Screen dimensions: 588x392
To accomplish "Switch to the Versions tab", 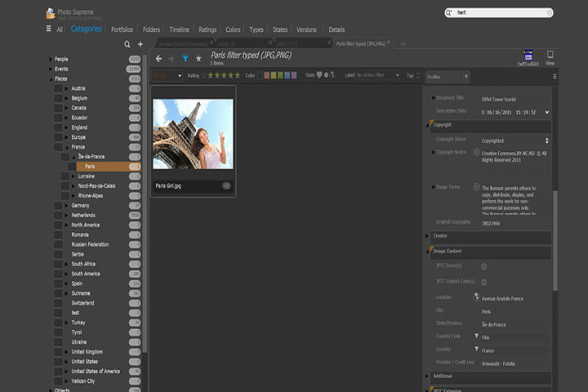I will pyautogui.click(x=306, y=29).
